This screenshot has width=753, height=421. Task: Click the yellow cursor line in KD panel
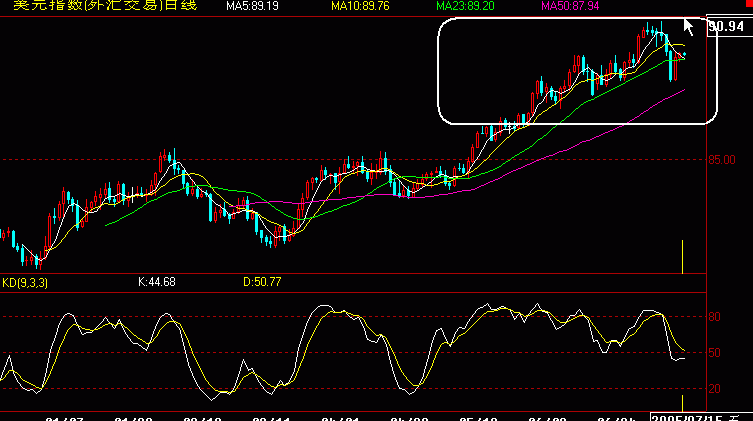point(682,403)
